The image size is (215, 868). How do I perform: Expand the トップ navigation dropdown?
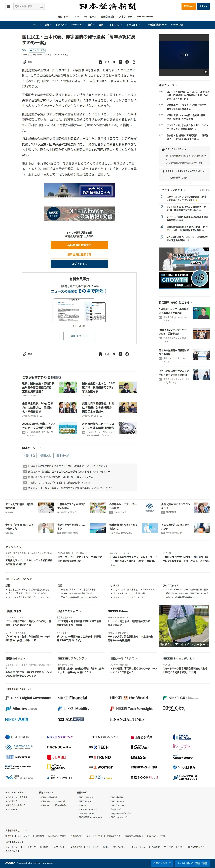(x=36, y=25)
